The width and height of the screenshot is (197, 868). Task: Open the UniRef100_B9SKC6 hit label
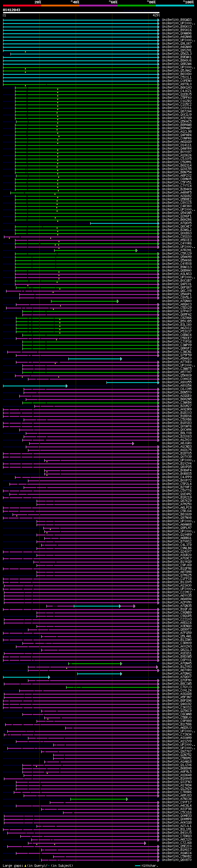point(177,30)
